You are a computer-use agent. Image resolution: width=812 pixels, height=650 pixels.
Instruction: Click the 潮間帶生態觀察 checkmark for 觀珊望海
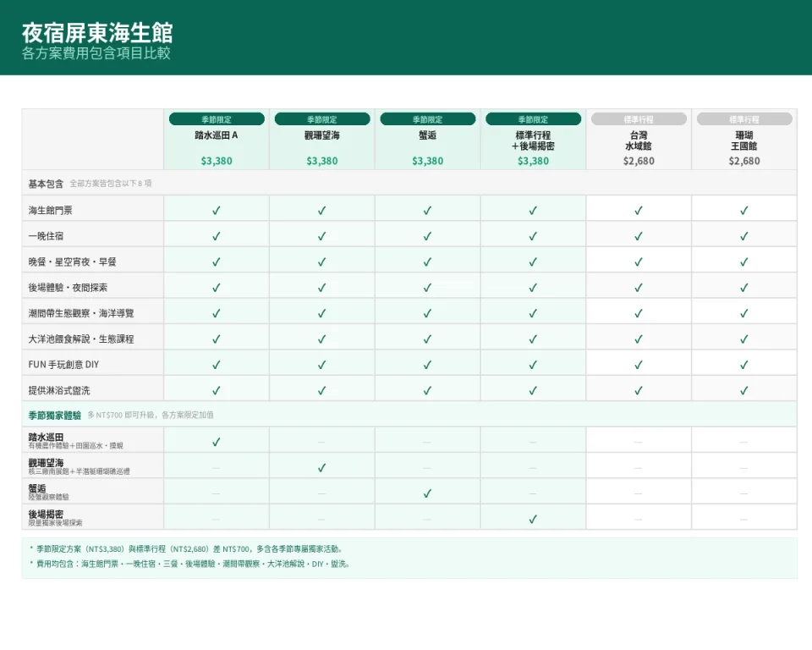pyautogui.click(x=322, y=313)
